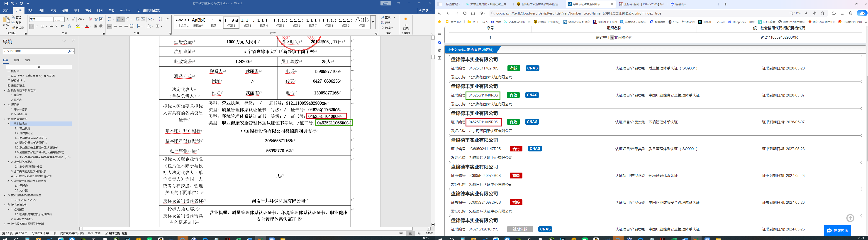
Task: Apply italic formatting
Action: 37,26
